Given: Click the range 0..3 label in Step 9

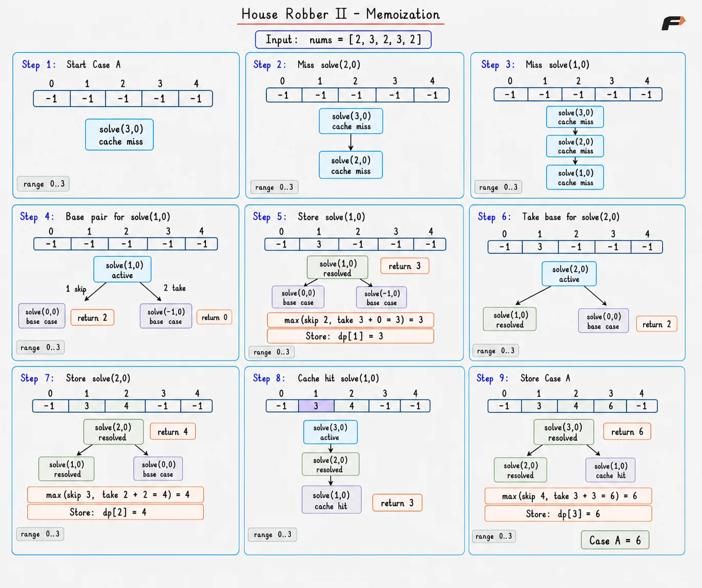Looking at the screenshot, I should (x=494, y=536).
